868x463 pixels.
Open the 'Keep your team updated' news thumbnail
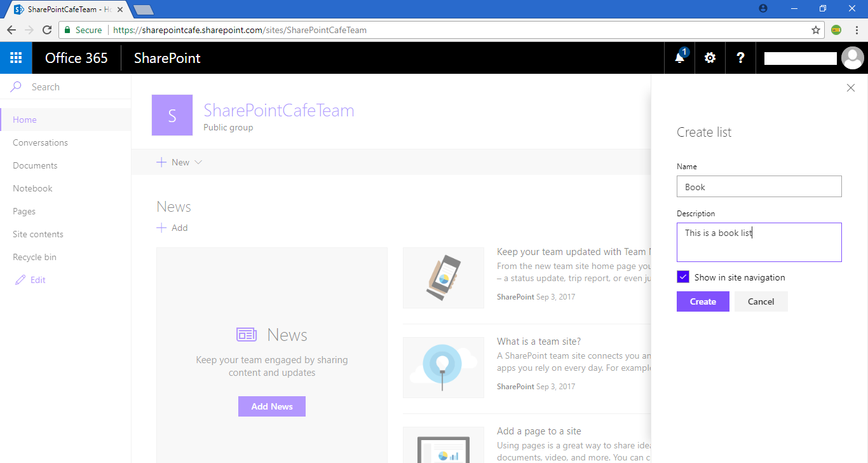pos(444,278)
